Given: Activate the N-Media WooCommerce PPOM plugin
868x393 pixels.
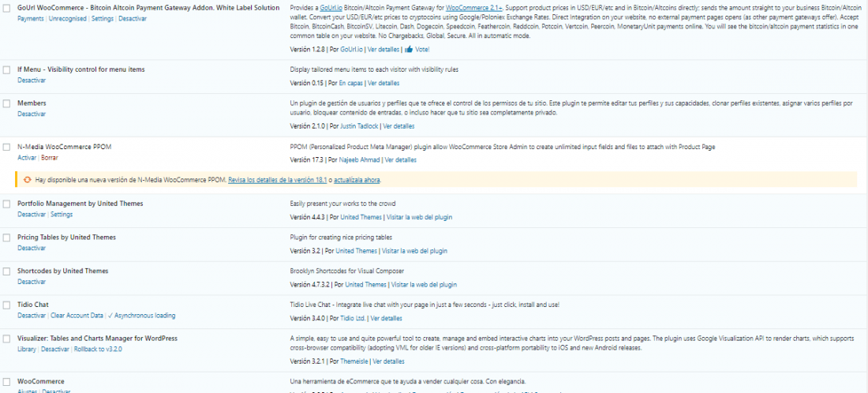Looking at the screenshot, I should (x=27, y=158).
